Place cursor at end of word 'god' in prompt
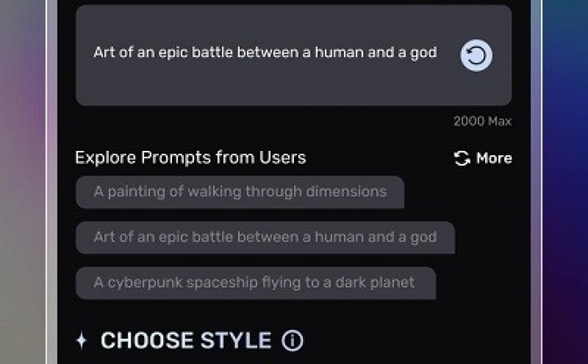The height and width of the screenshot is (364, 588). point(437,53)
